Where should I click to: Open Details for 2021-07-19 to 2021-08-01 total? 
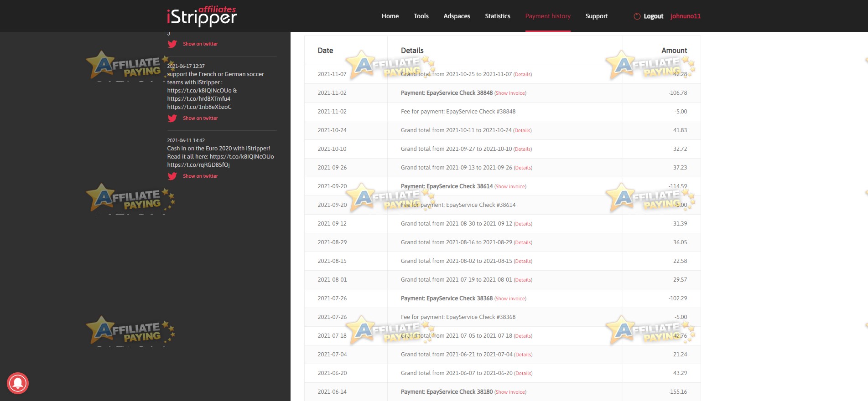point(523,280)
